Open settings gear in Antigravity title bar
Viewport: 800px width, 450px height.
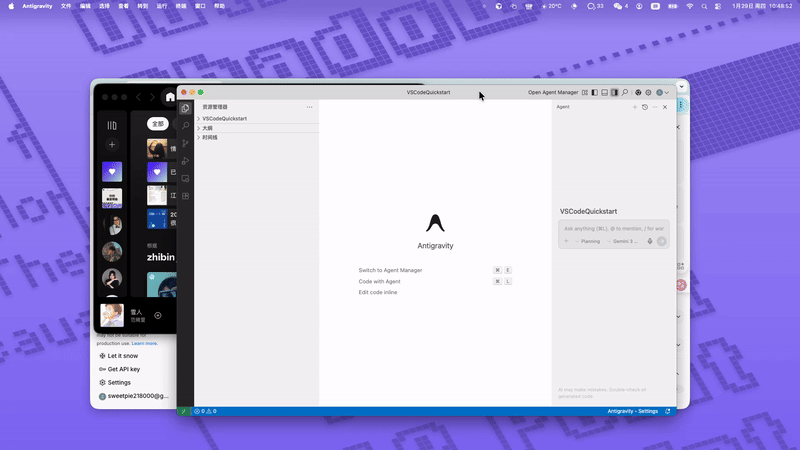[x=648, y=92]
